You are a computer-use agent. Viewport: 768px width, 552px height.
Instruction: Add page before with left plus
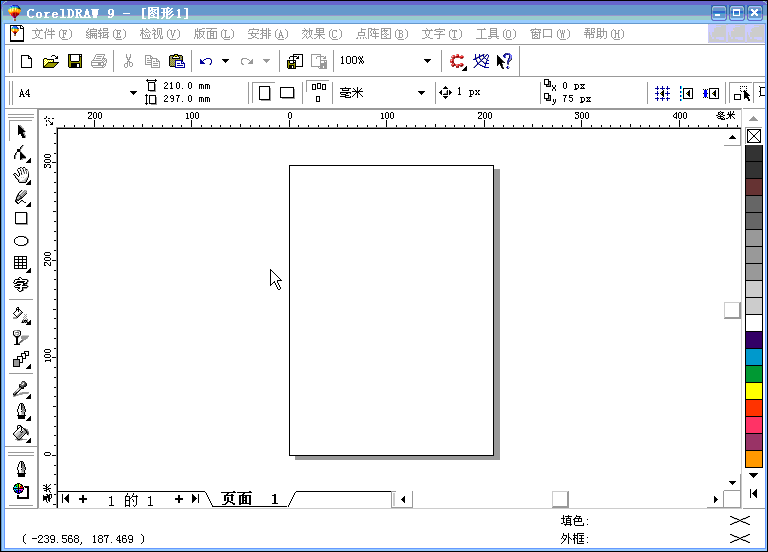[83, 499]
